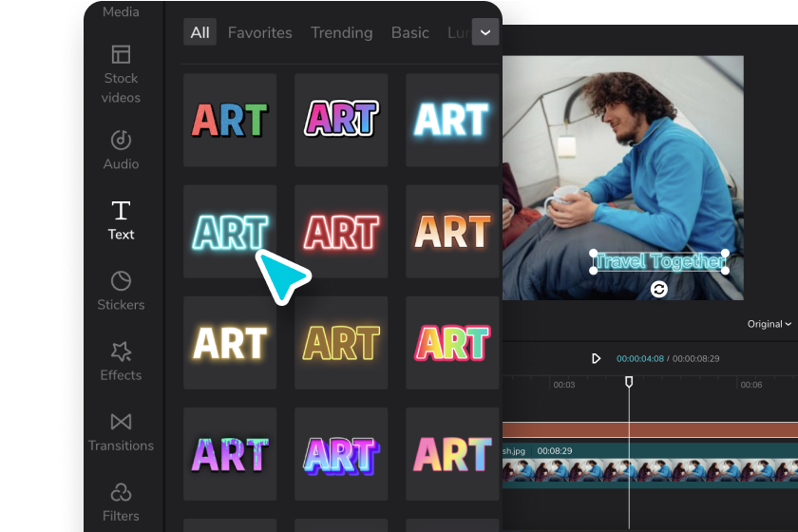Select the sh.jpg video clip on timeline
The width and height of the screenshot is (798, 532).
(x=650, y=465)
